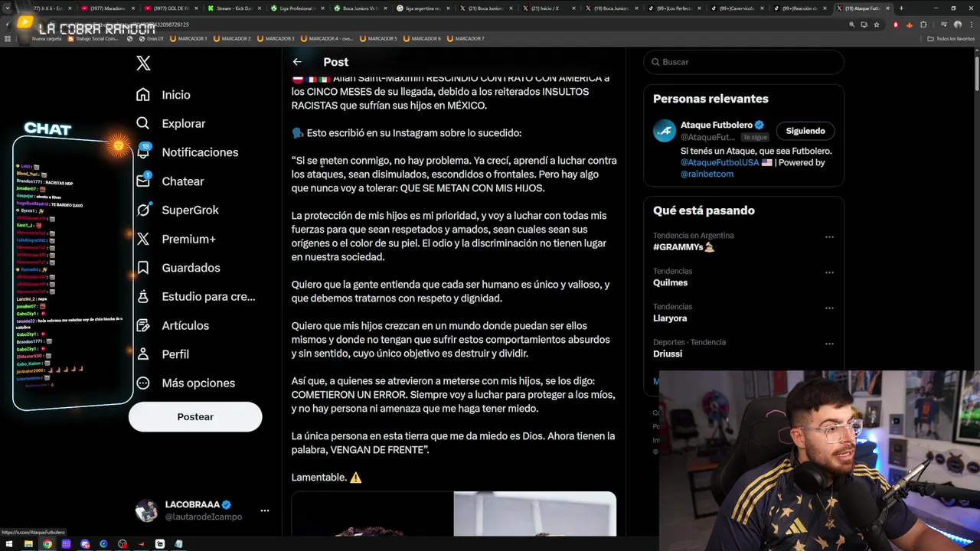Screen dimensions: 980x551
Task: Click Personas relevantes heading
Action: point(710,99)
